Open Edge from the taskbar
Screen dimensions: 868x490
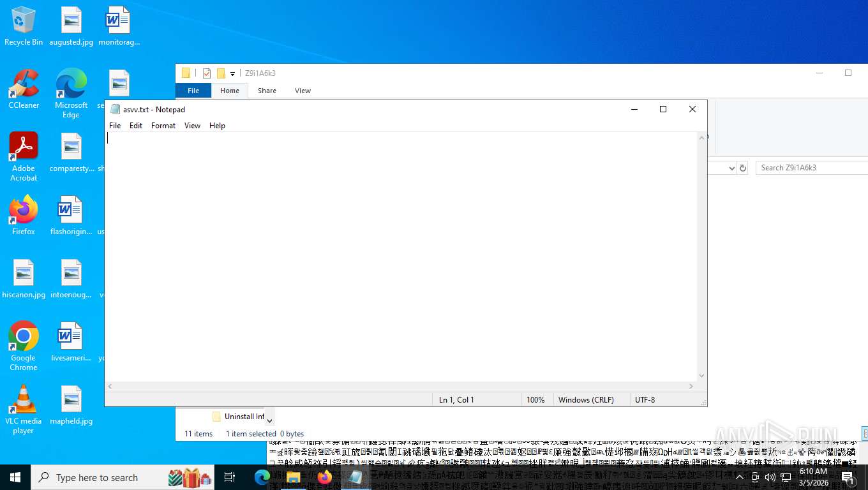coord(262,477)
